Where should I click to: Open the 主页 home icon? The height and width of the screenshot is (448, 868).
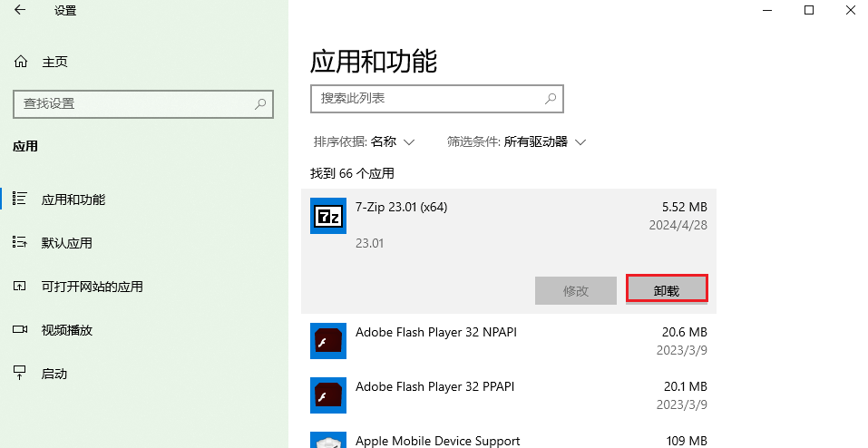[21, 62]
